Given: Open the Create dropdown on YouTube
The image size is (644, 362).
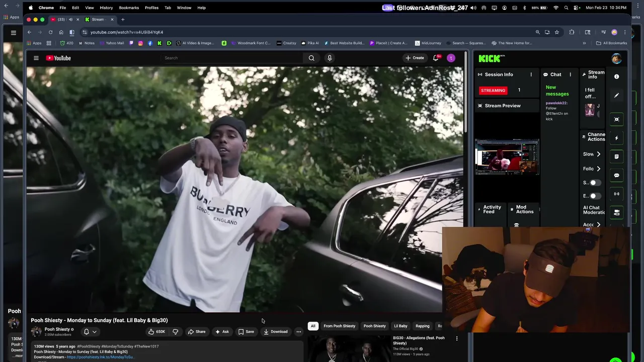Looking at the screenshot, I should (415, 58).
